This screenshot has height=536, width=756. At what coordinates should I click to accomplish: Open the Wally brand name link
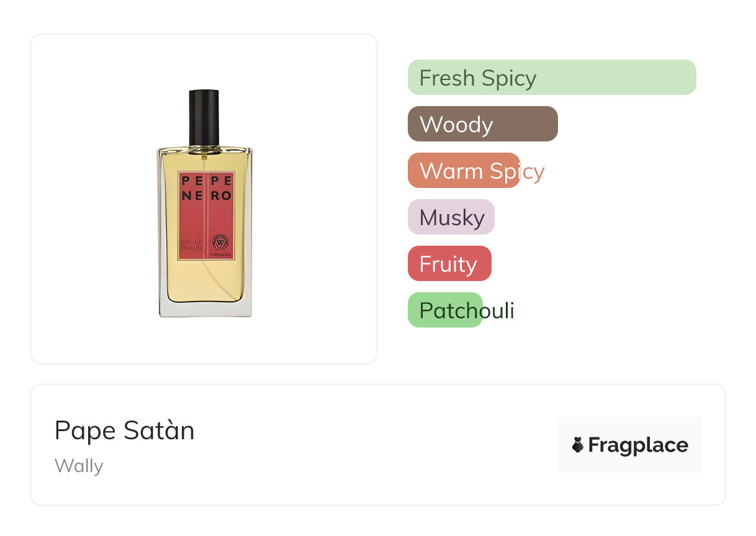click(79, 466)
